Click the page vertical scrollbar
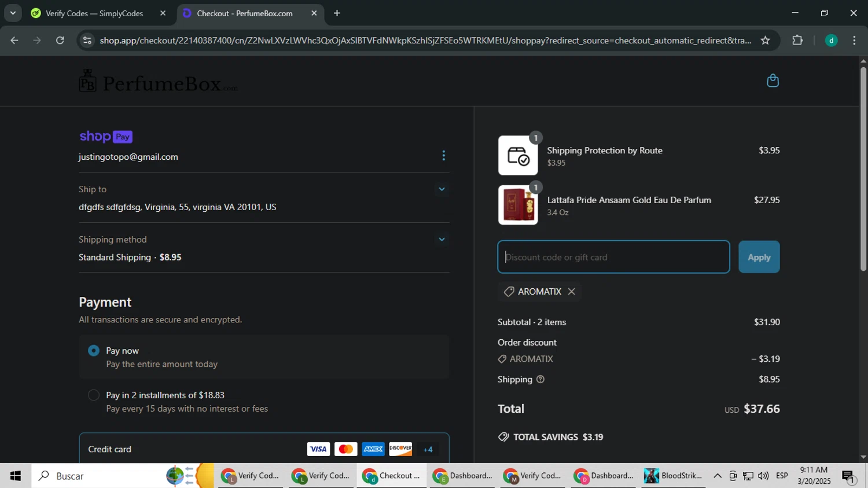Image resolution: width=868 pixels, height=488 pixels. tap(863, 169)
